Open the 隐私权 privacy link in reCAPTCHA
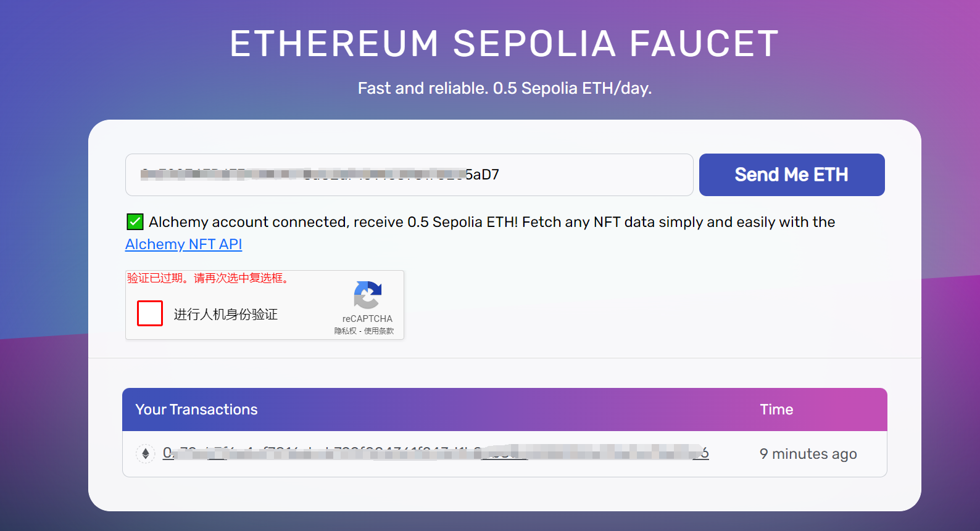The image size is (980, 531). tap(345, 331)
